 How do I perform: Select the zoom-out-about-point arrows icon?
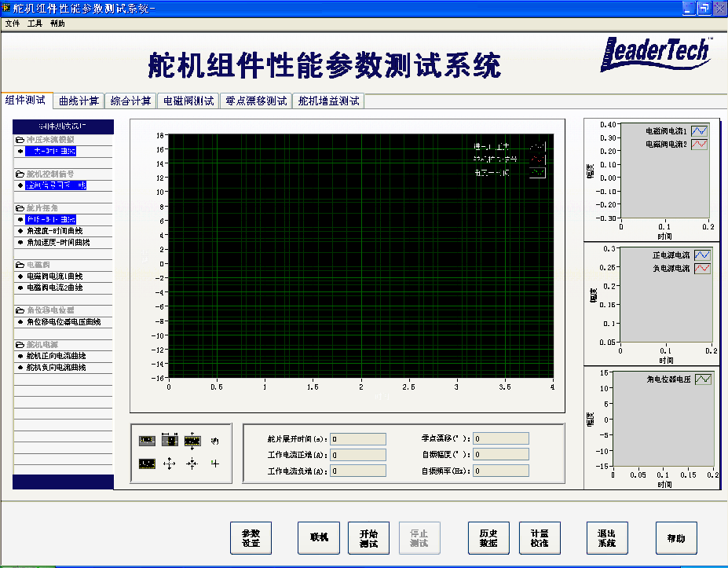click(170, 464)
